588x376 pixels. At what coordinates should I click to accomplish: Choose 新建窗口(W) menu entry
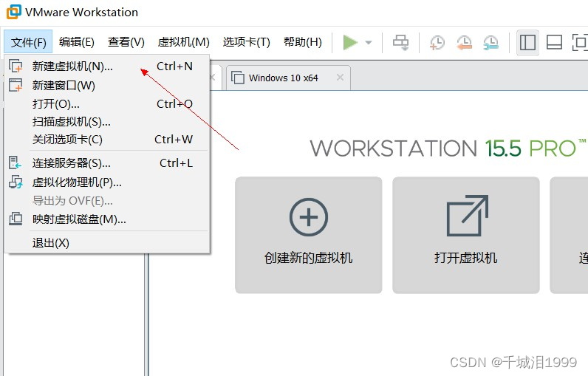click(107, 86)
